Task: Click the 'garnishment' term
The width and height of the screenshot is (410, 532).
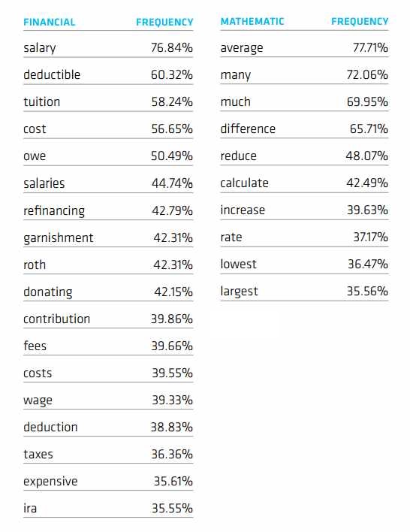Action: pyautogui.click(x=59, y=238)
